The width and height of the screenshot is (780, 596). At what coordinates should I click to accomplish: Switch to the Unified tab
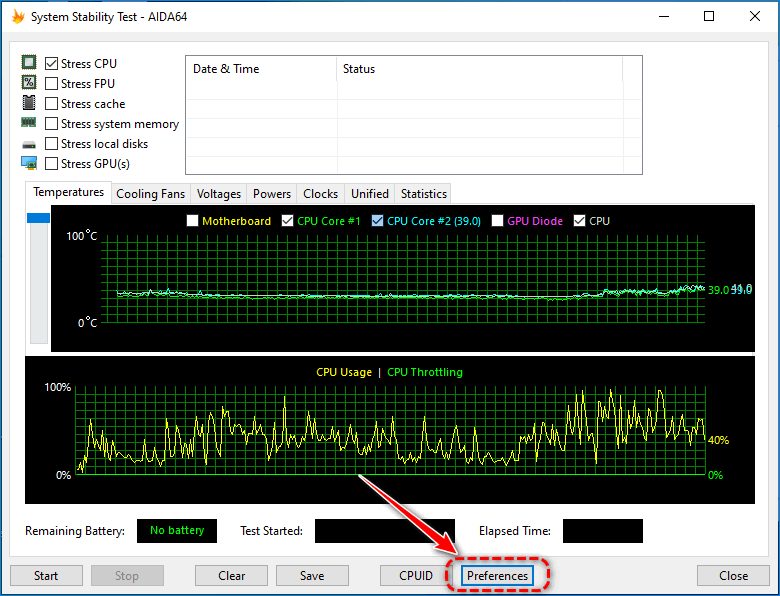[370, 194]
